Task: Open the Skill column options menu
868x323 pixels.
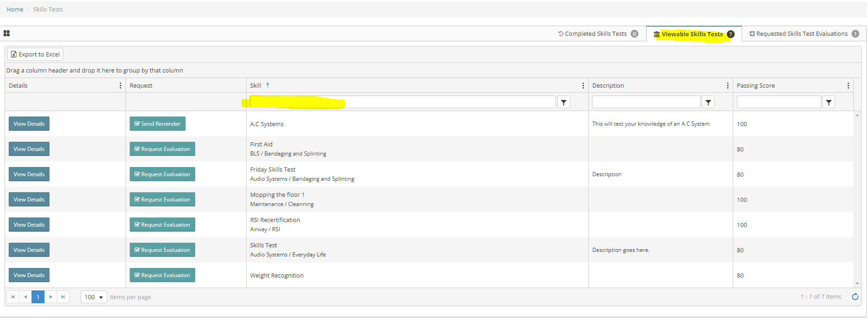Action: pyautogui.click(x=583, y=86)
